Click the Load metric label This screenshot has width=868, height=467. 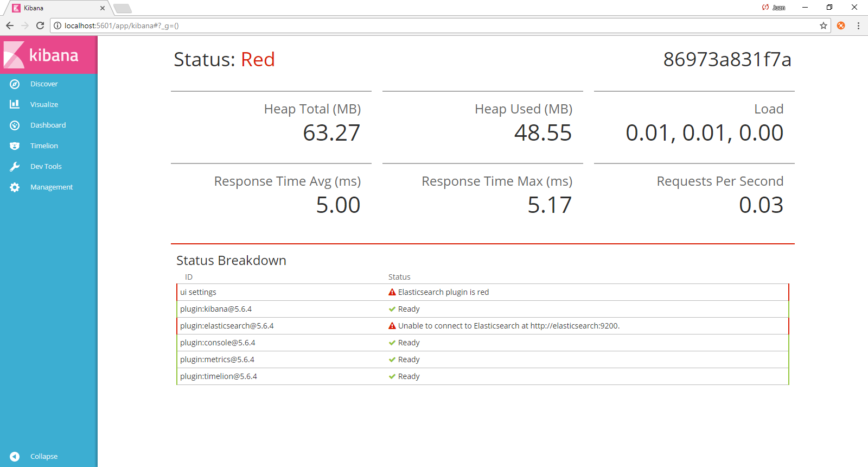(769, 109)
